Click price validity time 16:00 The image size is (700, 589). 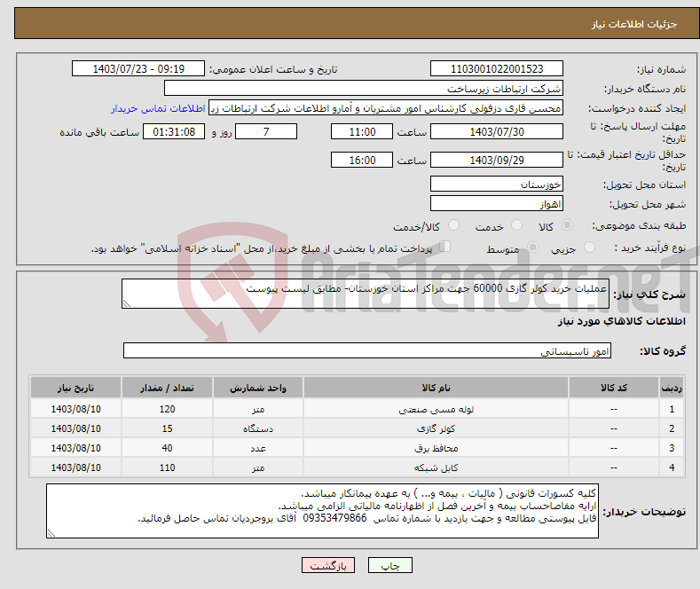[x=362, y=160]
